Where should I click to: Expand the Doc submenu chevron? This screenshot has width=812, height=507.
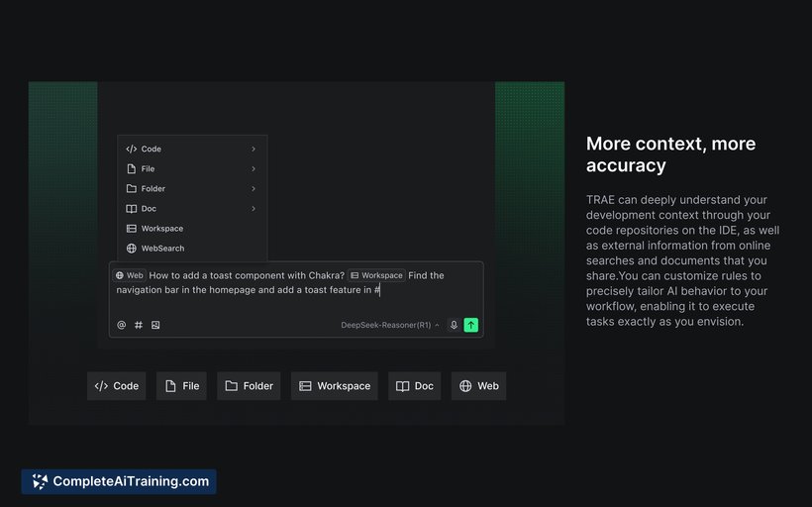(x=254, y=209)
